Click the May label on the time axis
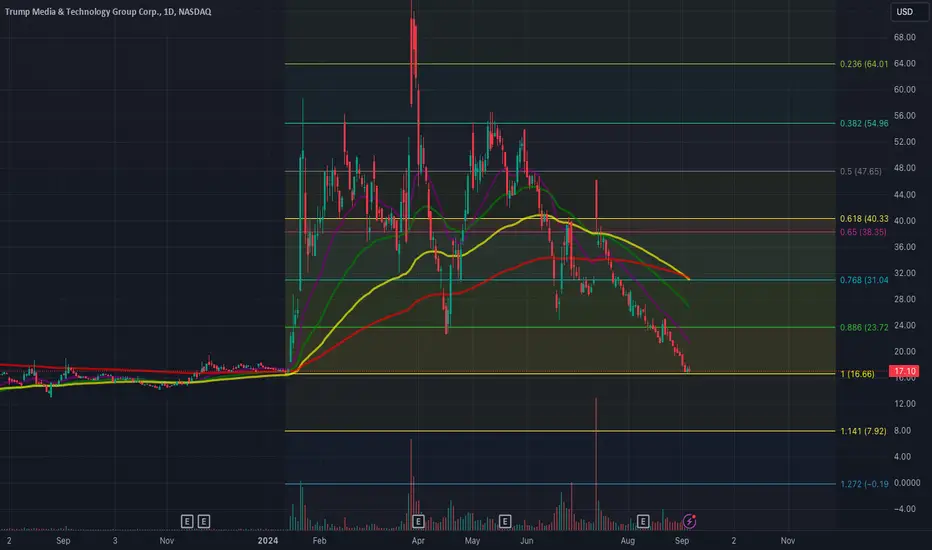932x550 pixels. point(473,540)
